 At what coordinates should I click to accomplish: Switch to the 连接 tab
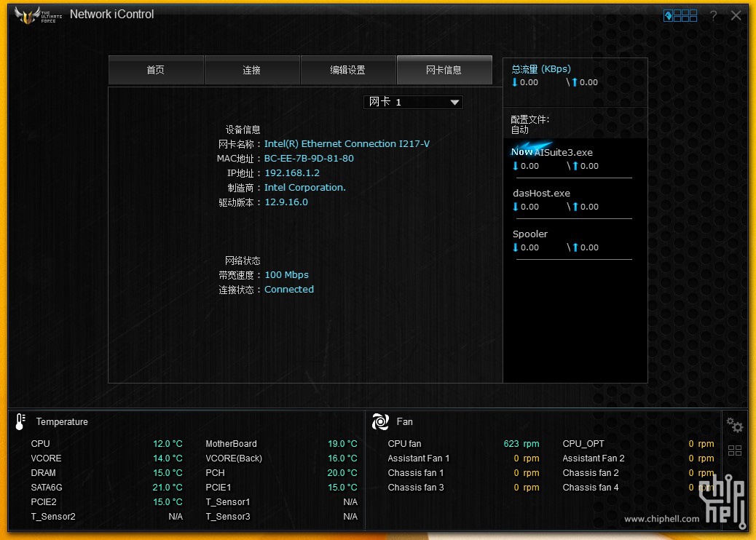pos(252,71)
